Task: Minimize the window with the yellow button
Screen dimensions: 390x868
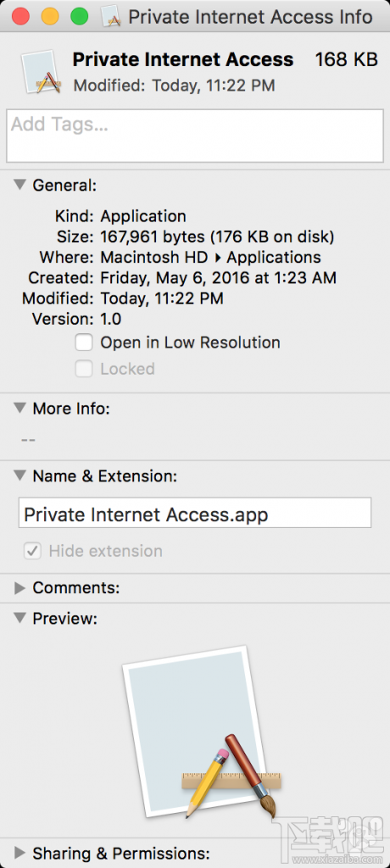Action: click(x=50, y=16)
